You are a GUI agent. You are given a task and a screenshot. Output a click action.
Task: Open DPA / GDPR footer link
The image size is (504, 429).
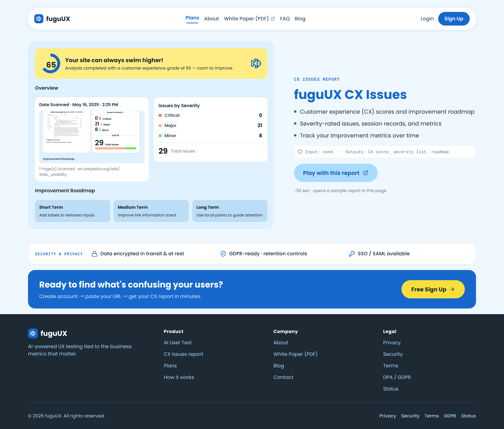[397, 377]
